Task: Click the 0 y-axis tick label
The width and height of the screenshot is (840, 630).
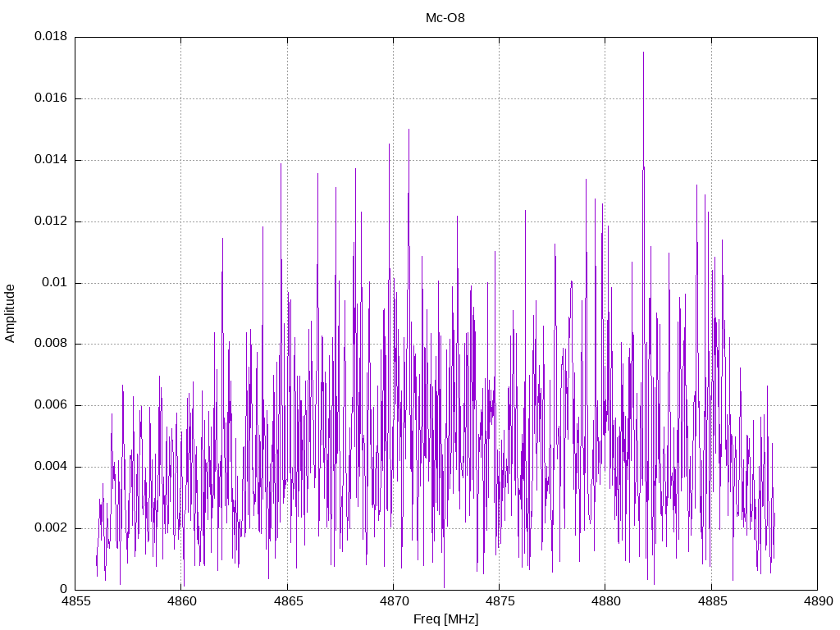Action: coord(64,589)
